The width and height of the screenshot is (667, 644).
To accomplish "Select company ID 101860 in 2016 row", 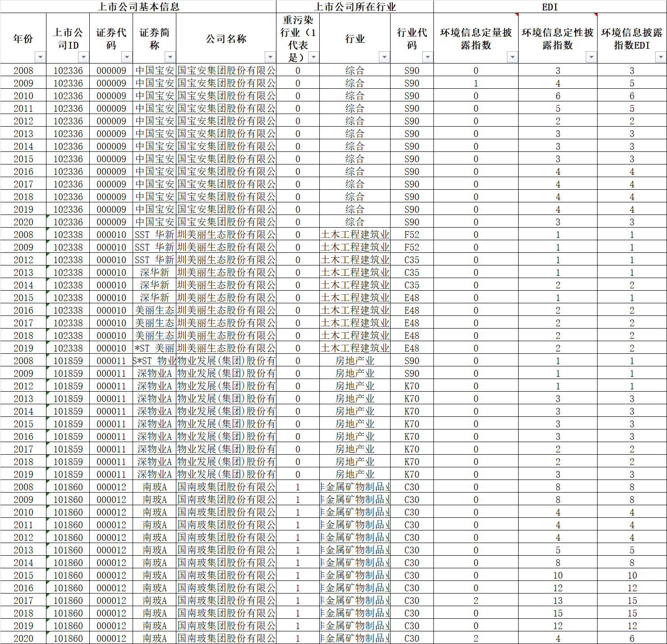I will (68, 588).
